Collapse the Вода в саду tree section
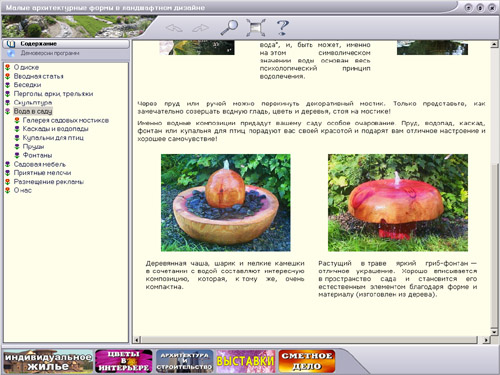This screenshot has height=375, width=500. point(33,111)
